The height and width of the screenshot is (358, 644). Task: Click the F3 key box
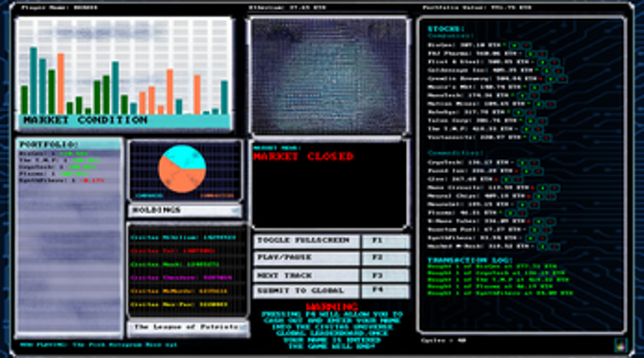(386, 276)
